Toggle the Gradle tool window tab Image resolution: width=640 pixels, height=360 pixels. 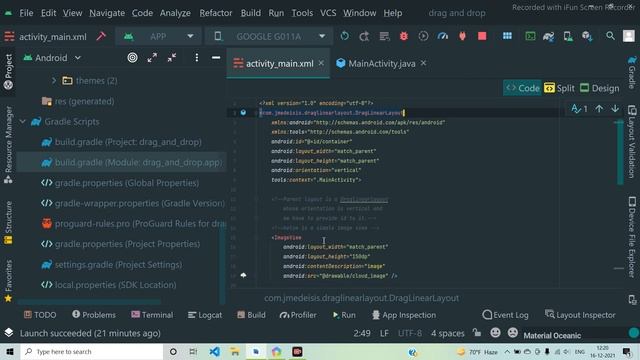tap(632, 72)
